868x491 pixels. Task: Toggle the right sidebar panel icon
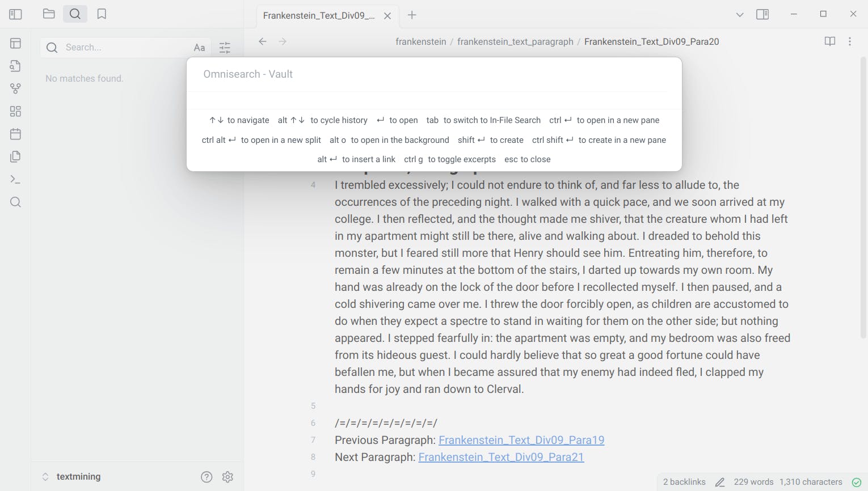point(762,14)
